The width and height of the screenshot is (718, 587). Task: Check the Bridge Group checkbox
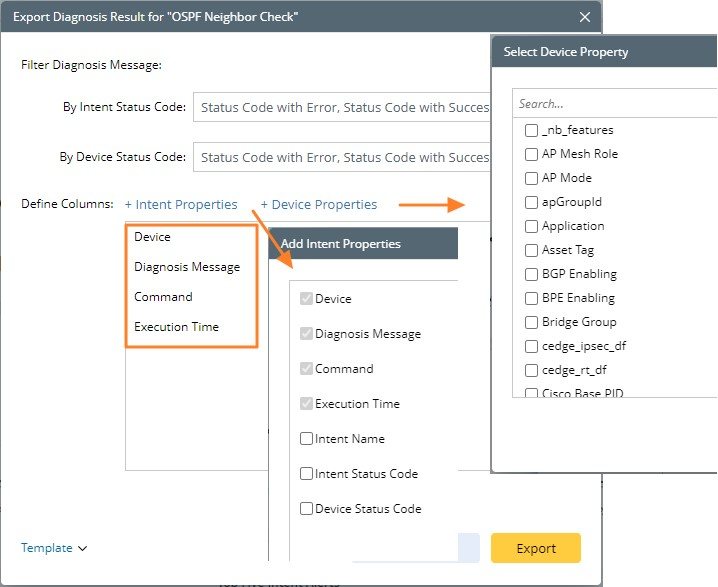coord(532,322)
